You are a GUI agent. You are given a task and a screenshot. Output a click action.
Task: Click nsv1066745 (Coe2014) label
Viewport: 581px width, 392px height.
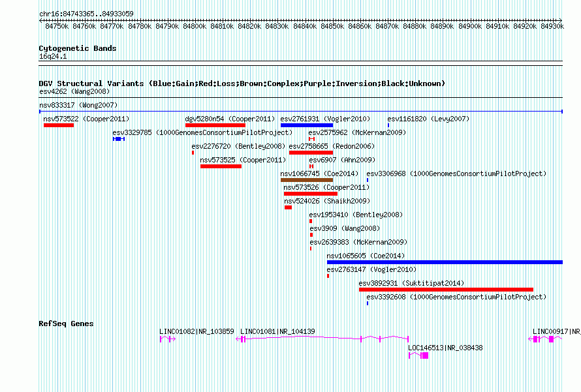[319, 173]
